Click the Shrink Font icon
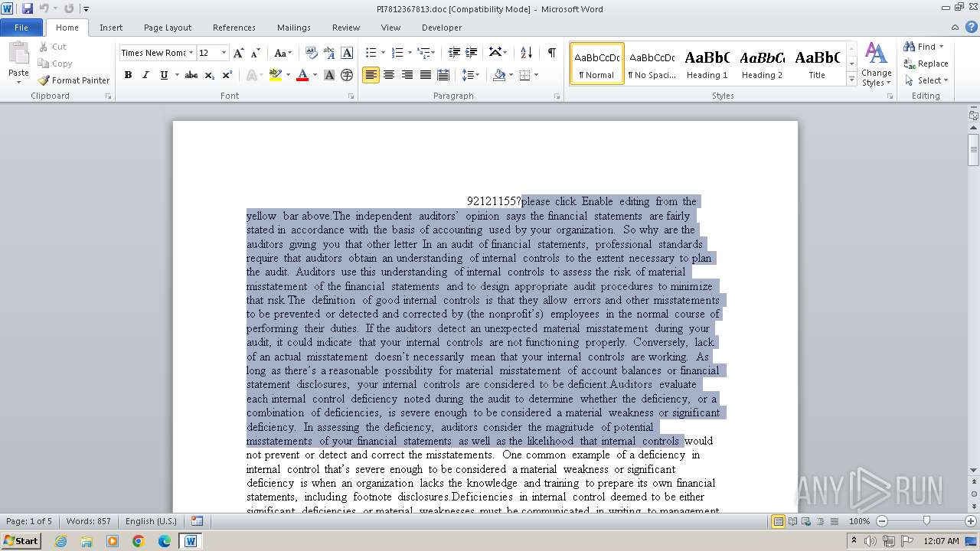This screenshot has width=980, height=551. click(256, 53)
